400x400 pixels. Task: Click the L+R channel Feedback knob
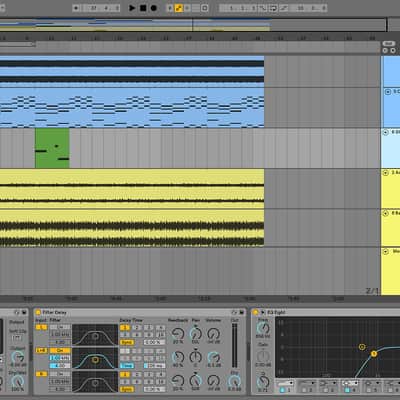pos(178,357)
